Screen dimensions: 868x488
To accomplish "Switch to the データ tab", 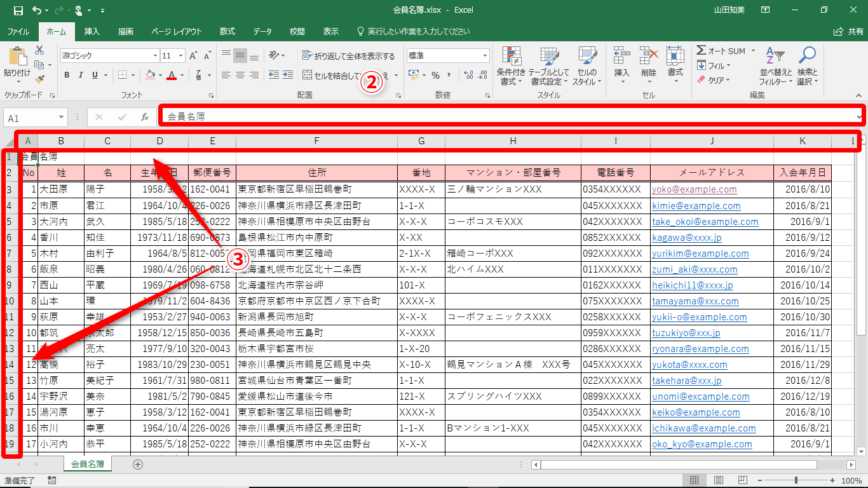I will tap(262, 31).
